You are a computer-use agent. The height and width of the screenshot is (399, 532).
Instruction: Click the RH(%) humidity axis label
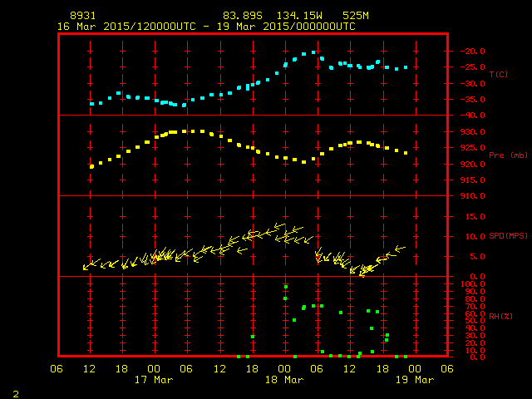click(x=500, y=317)
